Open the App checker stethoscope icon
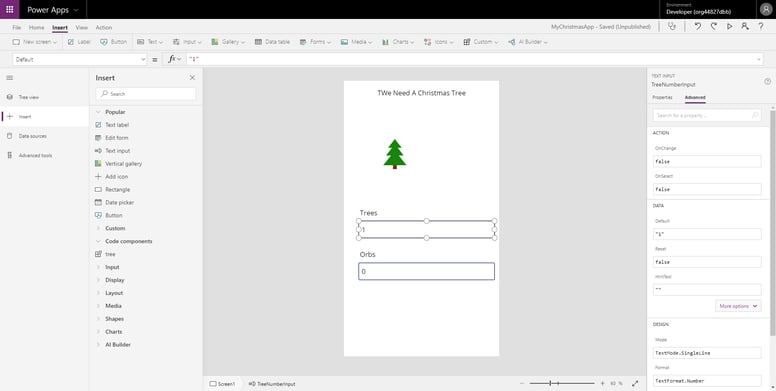Screen dimensions: 776x391 click(x=672, y=27)
